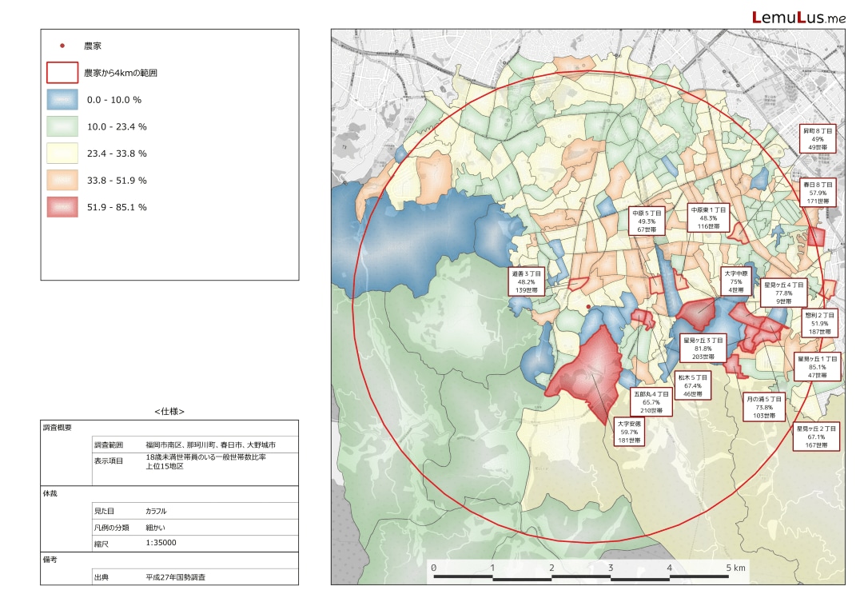Click the 松木5丁目 67.4% map label

tap(693, 386)
